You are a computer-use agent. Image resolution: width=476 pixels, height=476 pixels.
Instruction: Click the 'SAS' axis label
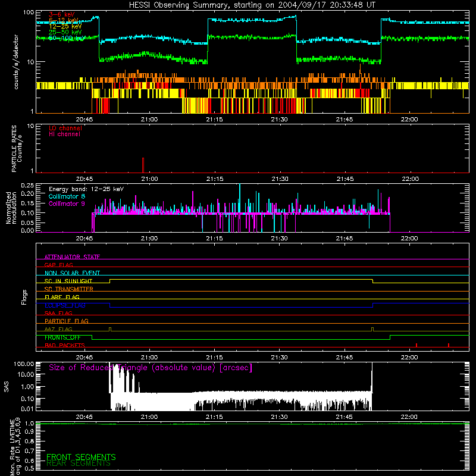coord(7,387)
